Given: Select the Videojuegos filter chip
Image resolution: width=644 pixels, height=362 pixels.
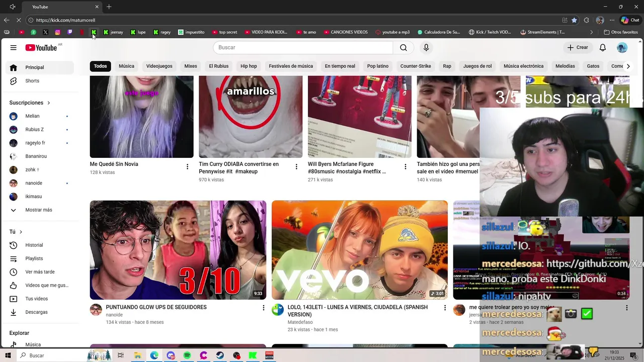Looking at the screenshot, I should coord(159,66).
